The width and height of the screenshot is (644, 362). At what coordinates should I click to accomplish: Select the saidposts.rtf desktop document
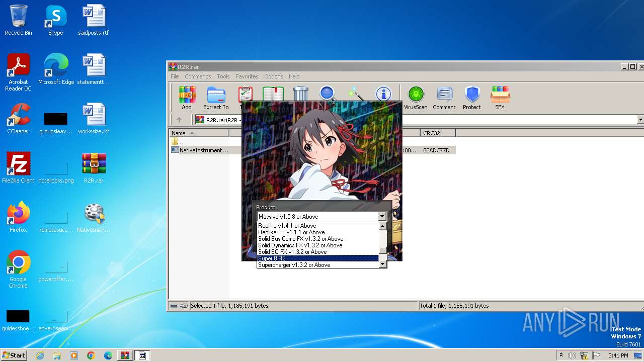click(94, 20)
